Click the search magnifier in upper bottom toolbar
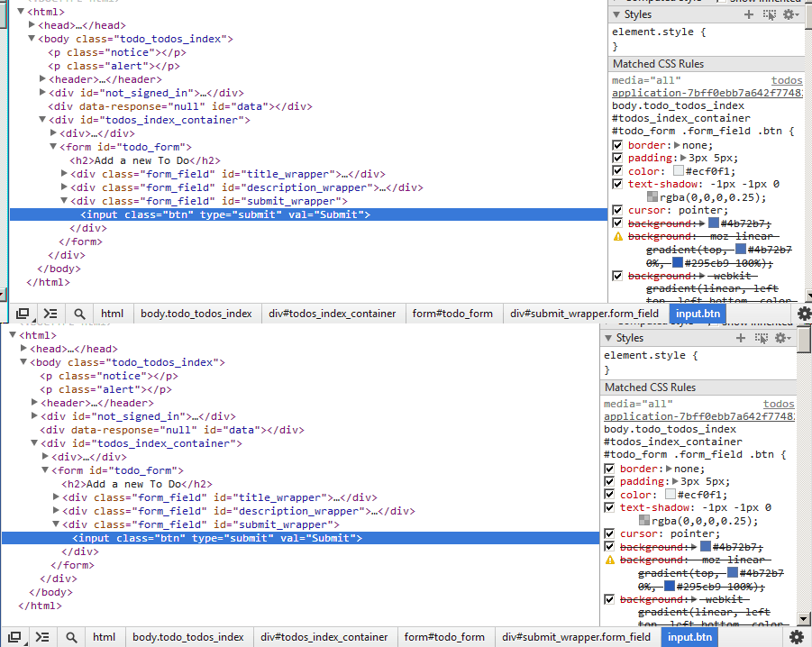812x647 pixels. coord(79,314)
